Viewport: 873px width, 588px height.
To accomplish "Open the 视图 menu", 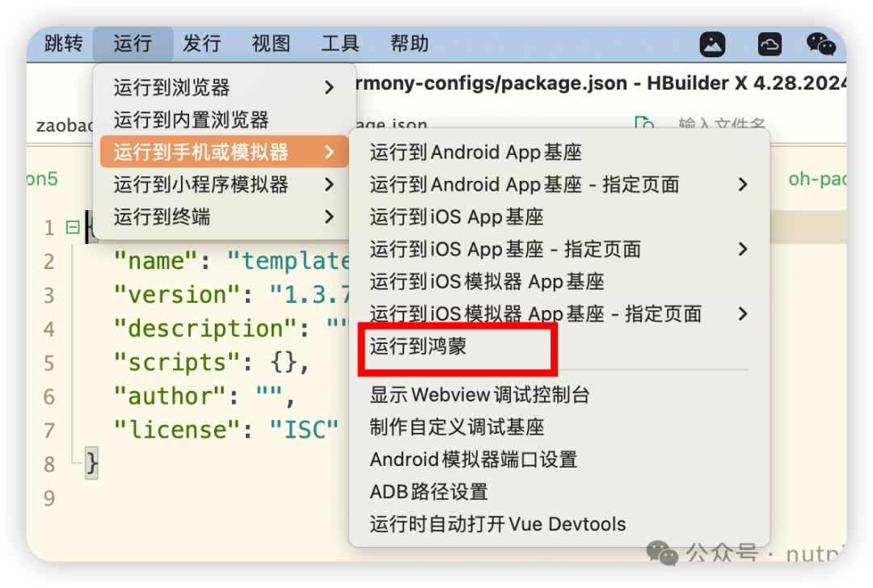I will (271, 44).
